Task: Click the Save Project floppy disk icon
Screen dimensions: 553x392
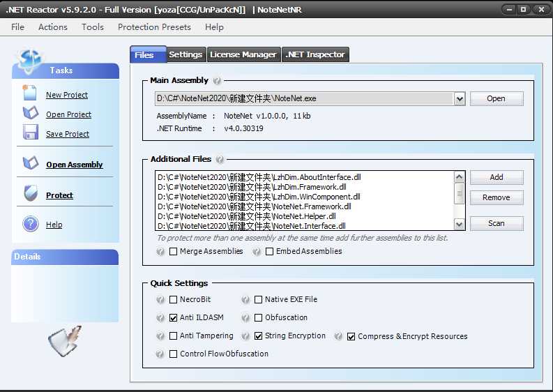Action: 30,132
